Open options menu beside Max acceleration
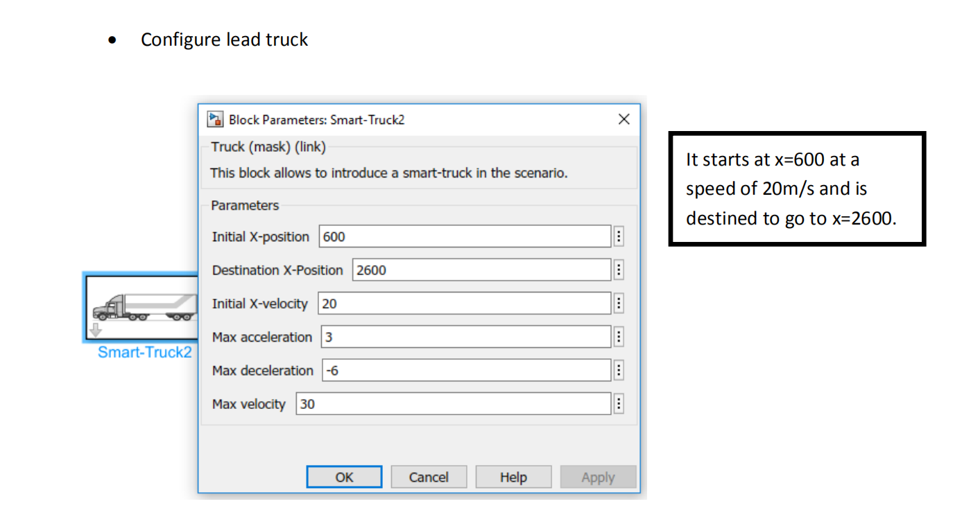The height and width of the screenshot is (506, 980). (x=619, y=337)
